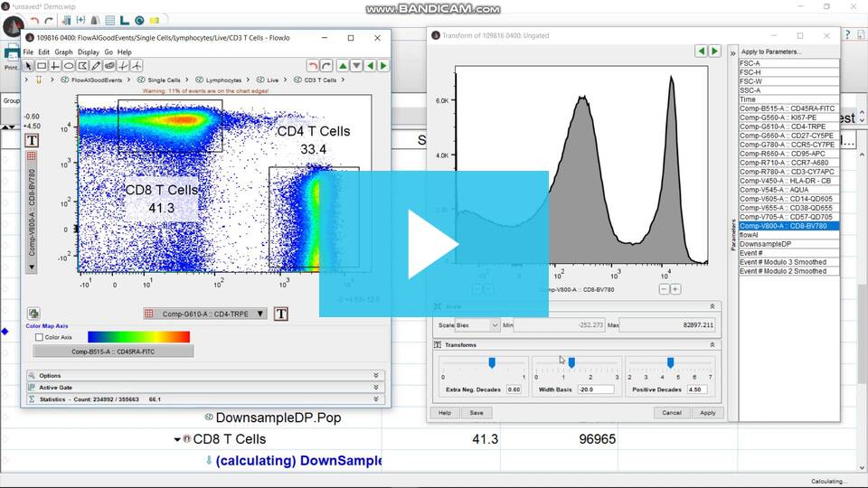
Task: Select DownsampleDP parameter in list
Action: 788,244
